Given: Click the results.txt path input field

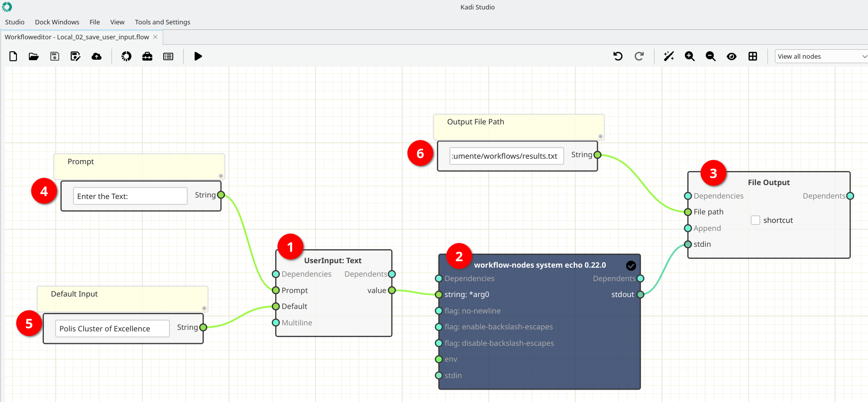Looking at the screenshot, I should [x=507, y=156].
